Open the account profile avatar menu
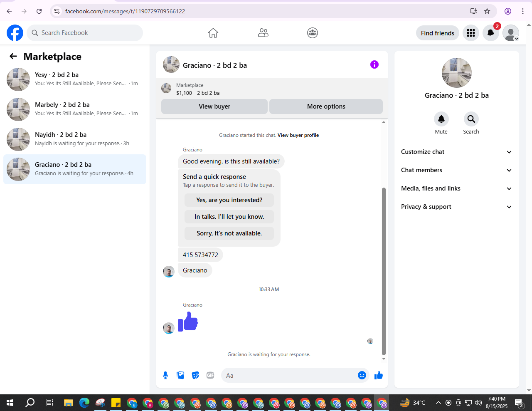Image resolution: width=532 pixels, height=411 pixels. (x=511, y=33)
